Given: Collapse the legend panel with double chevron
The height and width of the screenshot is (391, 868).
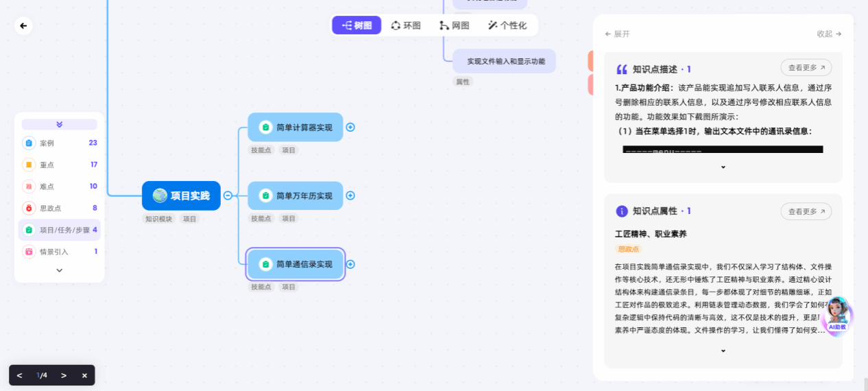Looking at the screenshot, I should (59, 124).
